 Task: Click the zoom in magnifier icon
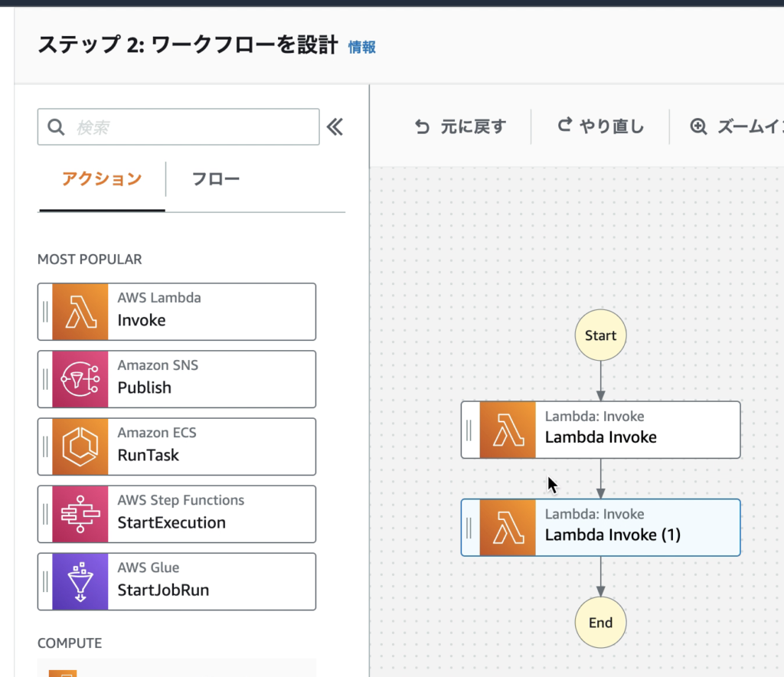coord(698,126)
